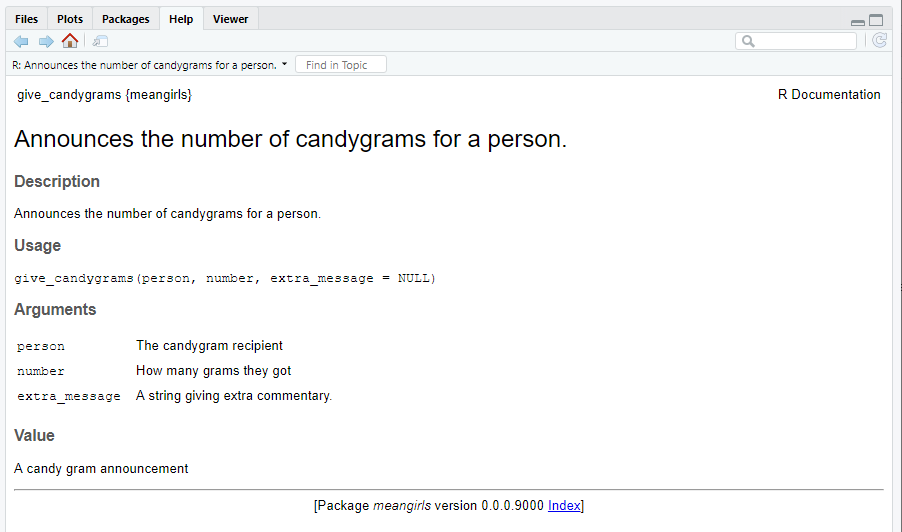Expand the help topic history dropdown
The height and width of the screenshot is (532, 902).
(285, 64)
